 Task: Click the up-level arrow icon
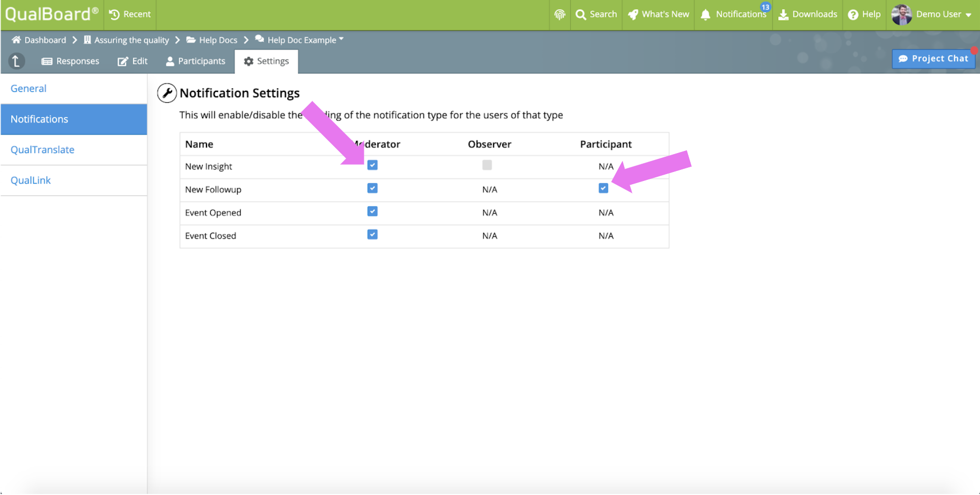[x=16, y=61]
